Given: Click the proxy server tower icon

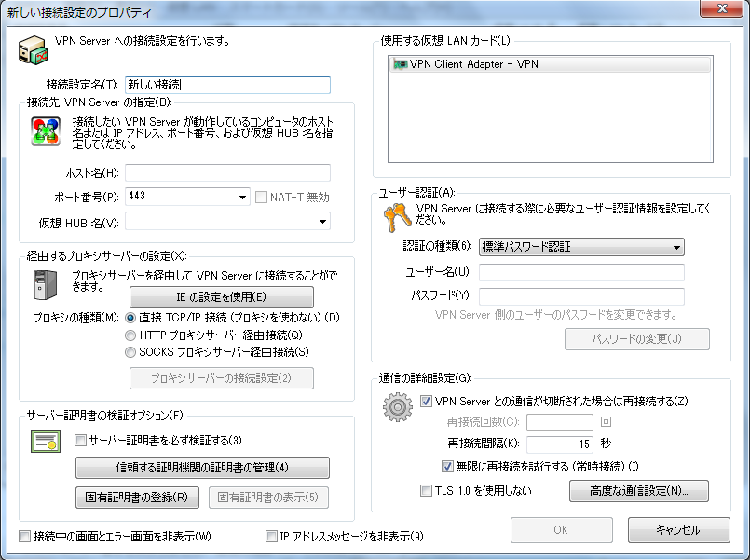Looking at the screenshot, I should coord(46,285).
